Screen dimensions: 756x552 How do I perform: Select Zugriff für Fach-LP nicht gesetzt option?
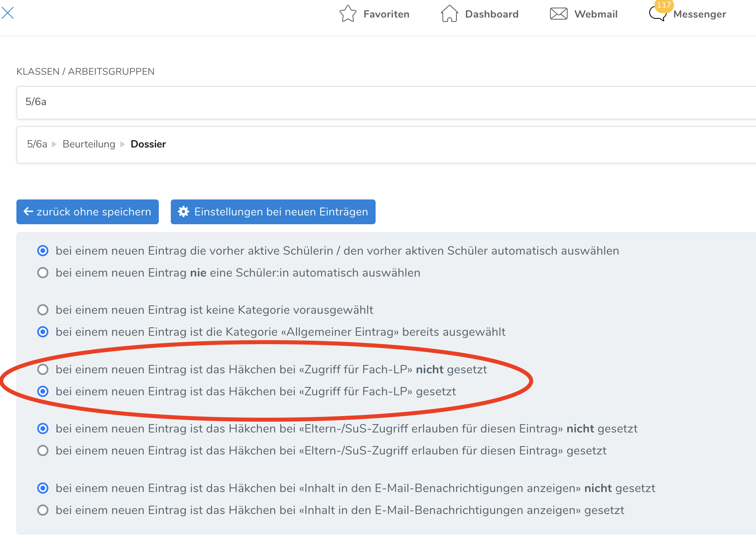click(x=43, y=370)
